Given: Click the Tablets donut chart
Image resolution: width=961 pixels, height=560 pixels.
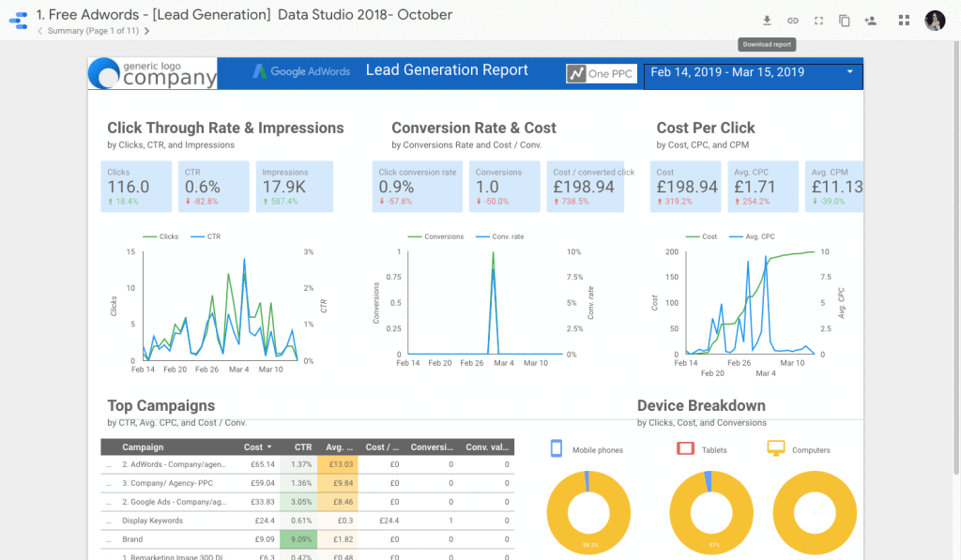Looking at the screenshot, I should coord(711,512).
